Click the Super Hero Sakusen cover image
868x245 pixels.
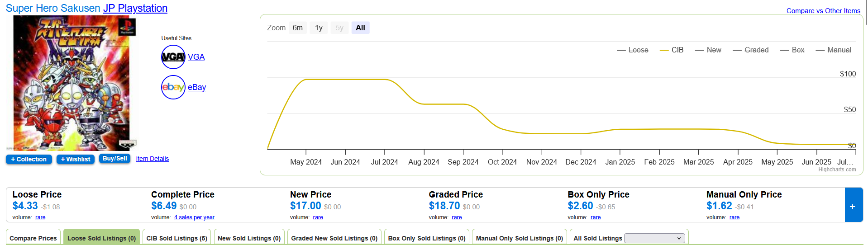[72, 83]
